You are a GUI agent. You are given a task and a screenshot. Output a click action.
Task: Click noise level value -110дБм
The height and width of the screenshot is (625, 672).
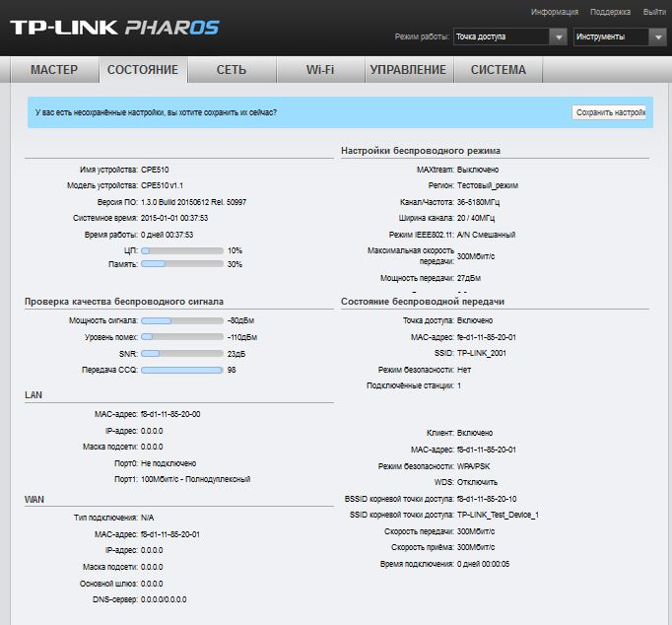[242, 337]
